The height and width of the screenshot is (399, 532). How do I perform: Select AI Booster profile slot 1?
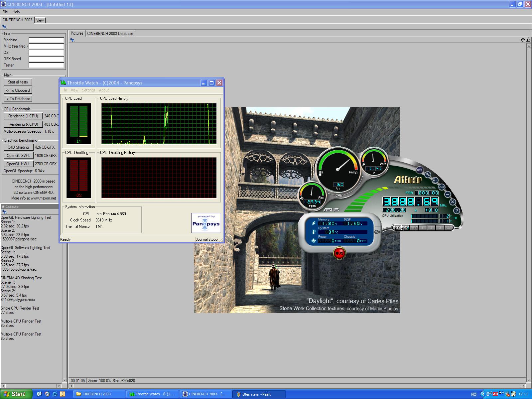(x=423, y=228)
